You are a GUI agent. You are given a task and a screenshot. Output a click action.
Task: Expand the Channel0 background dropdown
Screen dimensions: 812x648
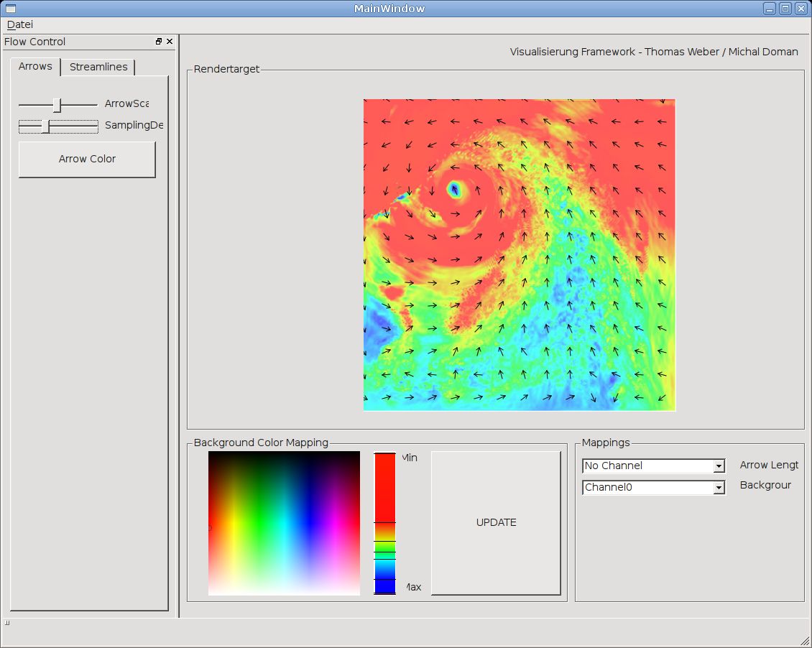tap(653, 488)
